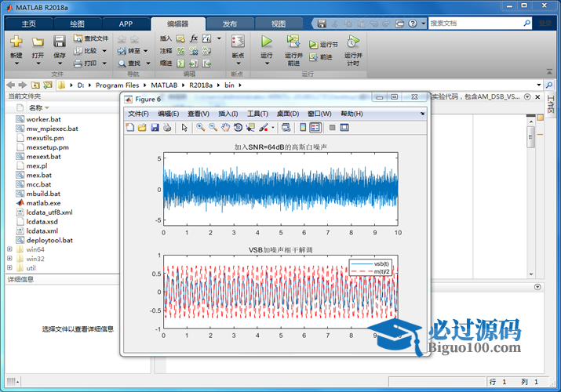
Task: Click the 前进 (Advance) button
Action: [321, 56]
